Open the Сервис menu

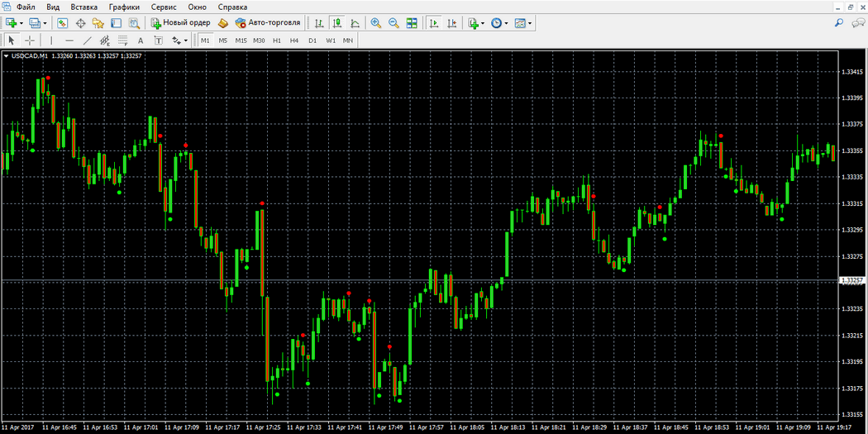click(164, 7)
